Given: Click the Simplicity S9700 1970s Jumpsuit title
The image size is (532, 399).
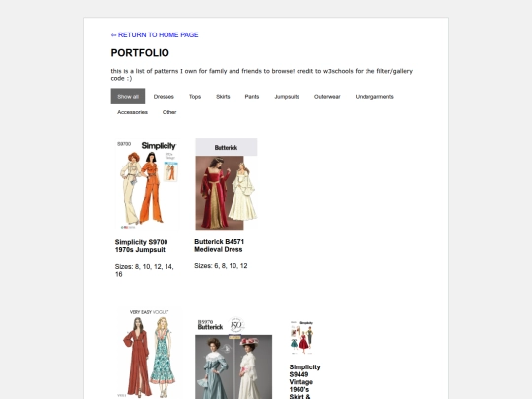Looking at the screenshot, I should (142, 246).
